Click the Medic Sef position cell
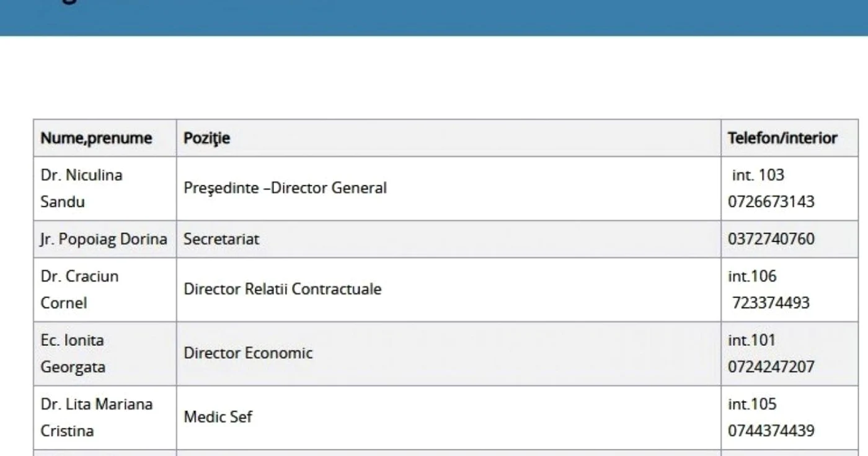868x456 pixels. [449, 417]
